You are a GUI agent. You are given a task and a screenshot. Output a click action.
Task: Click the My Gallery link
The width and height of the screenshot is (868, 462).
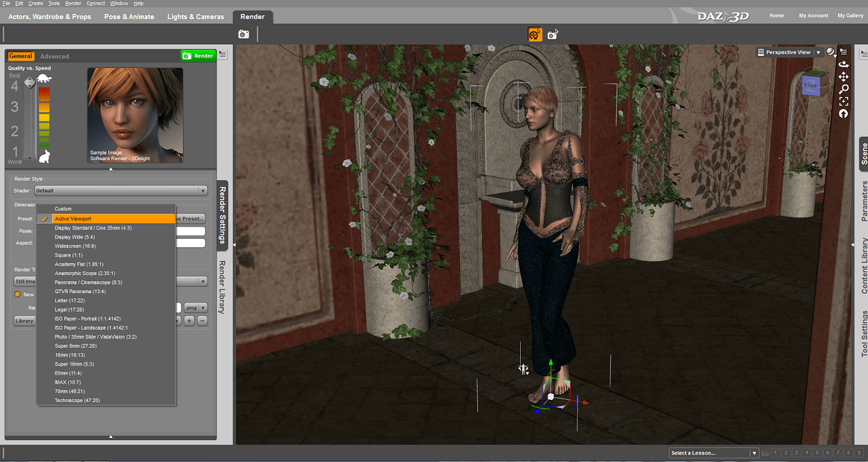pyautogui.click(x=851, y=15)
